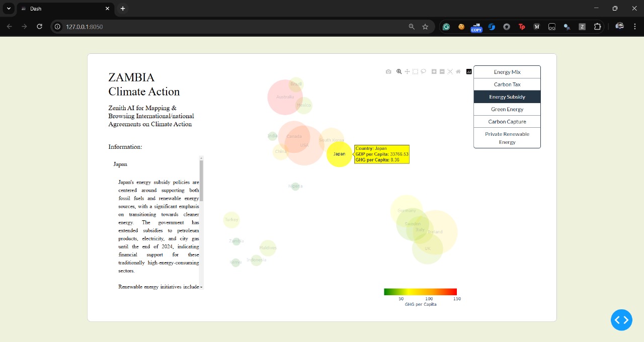Viewport: 644px width, 342px height.
Task: Click the Zoom In plus icon
Action: coord(434,71)
